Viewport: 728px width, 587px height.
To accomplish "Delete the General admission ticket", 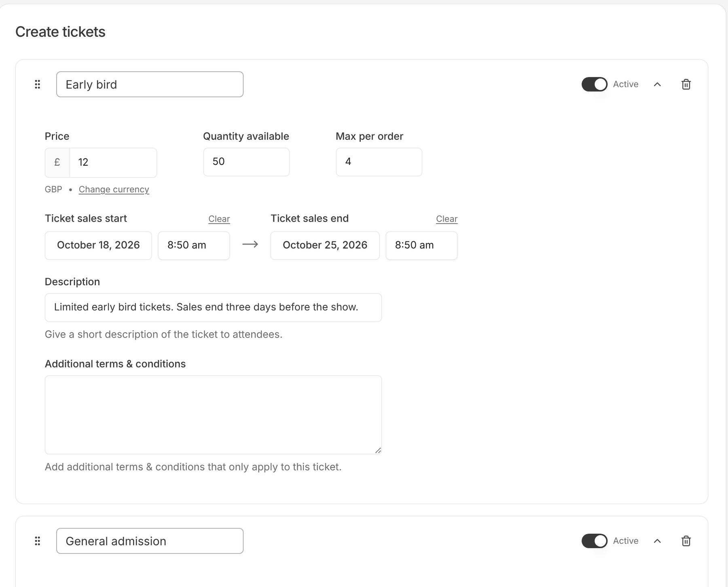I will (686, 541).
